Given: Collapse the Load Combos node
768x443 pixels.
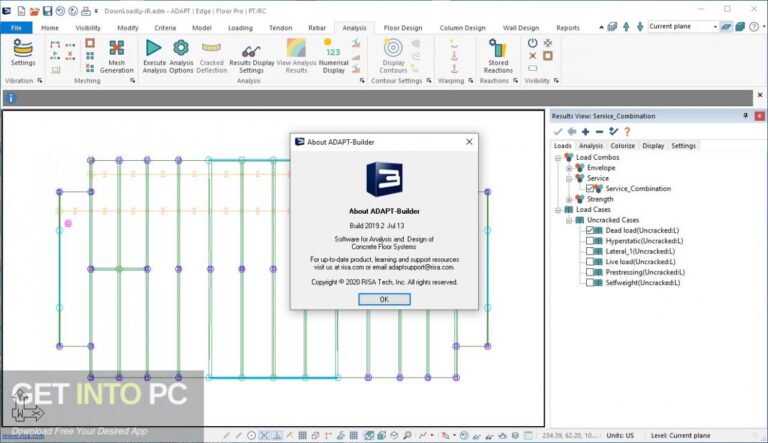Looking at the screenshot, I should point(558,158).
